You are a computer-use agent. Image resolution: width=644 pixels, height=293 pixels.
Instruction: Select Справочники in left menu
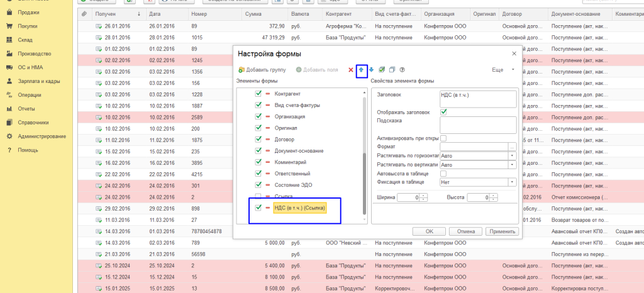point(34,123)
